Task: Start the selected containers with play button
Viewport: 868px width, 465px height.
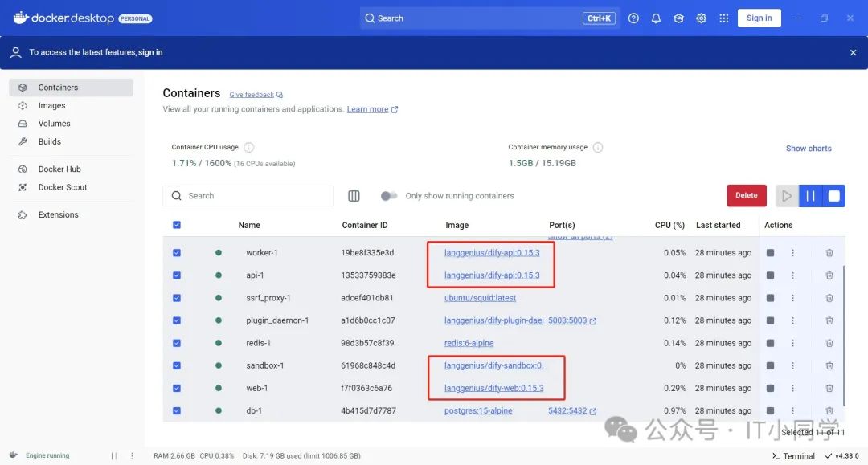Action: [x=787, y=195]
